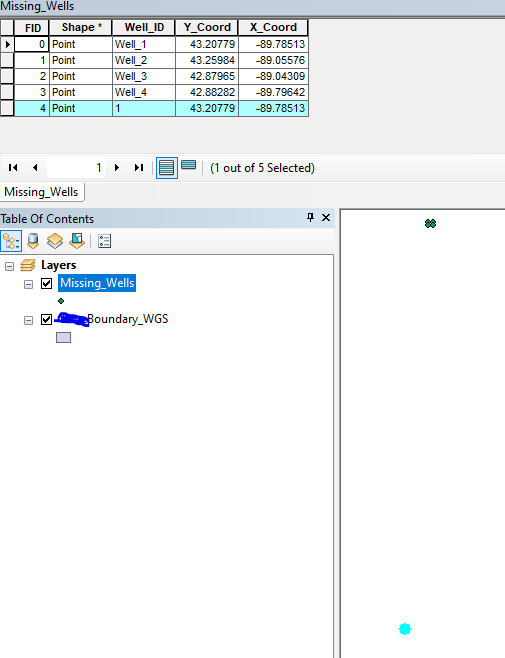
Task: Select row selector for FID 0
Action: [7, 44]
